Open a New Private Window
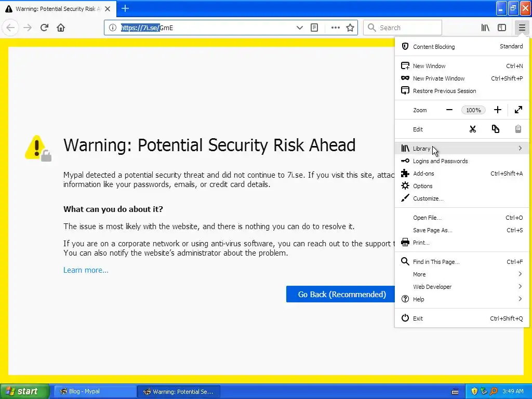 click(462, 78)
